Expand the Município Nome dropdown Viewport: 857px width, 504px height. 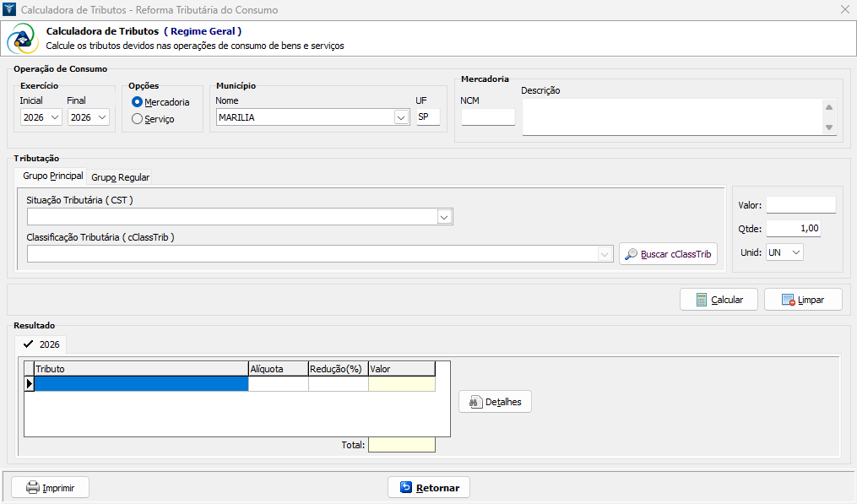pyautogui.click(x=401, y=118)
